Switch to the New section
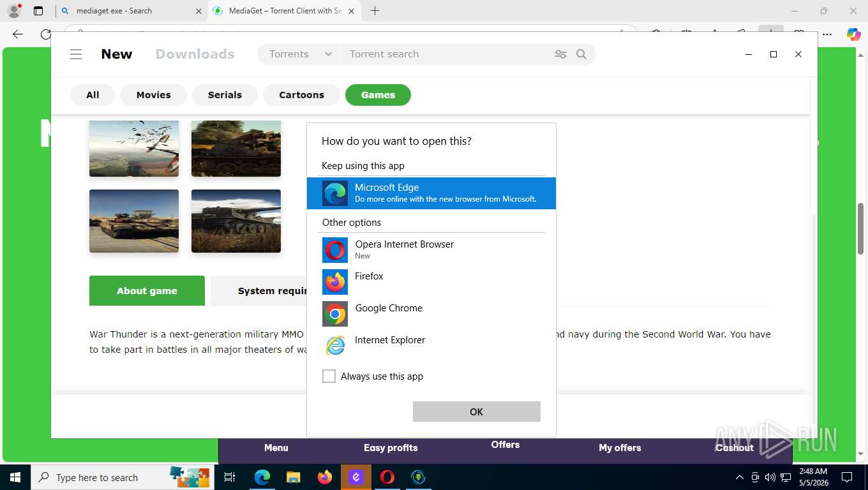 click(x=117, y=54)
